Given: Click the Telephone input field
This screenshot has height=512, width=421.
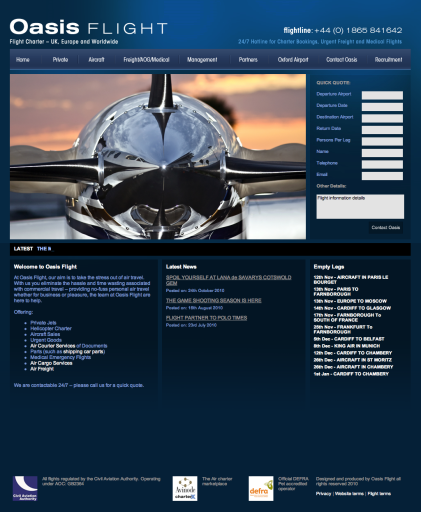Looking at the screenshot, I should point(382,164).
